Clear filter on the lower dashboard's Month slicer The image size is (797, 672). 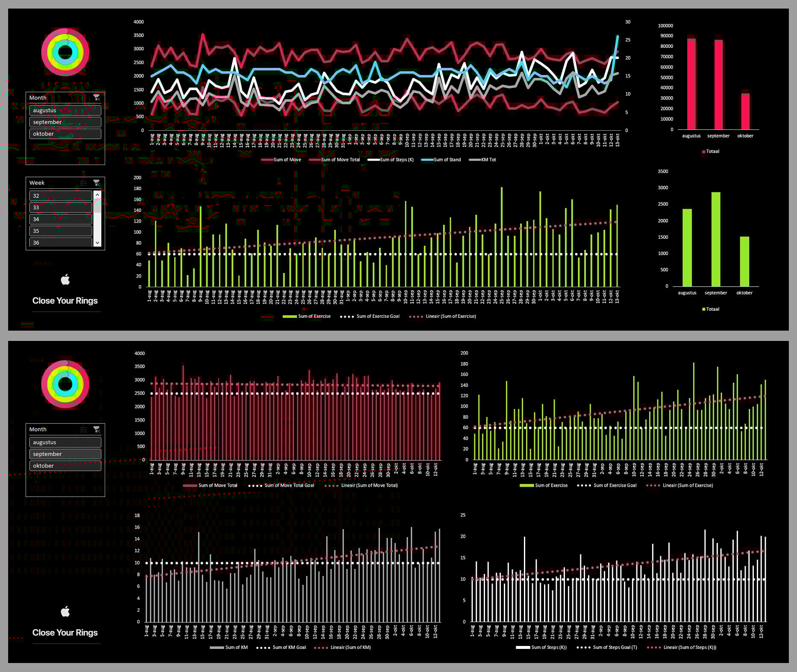pyautogui.click(x=97, y=429)
